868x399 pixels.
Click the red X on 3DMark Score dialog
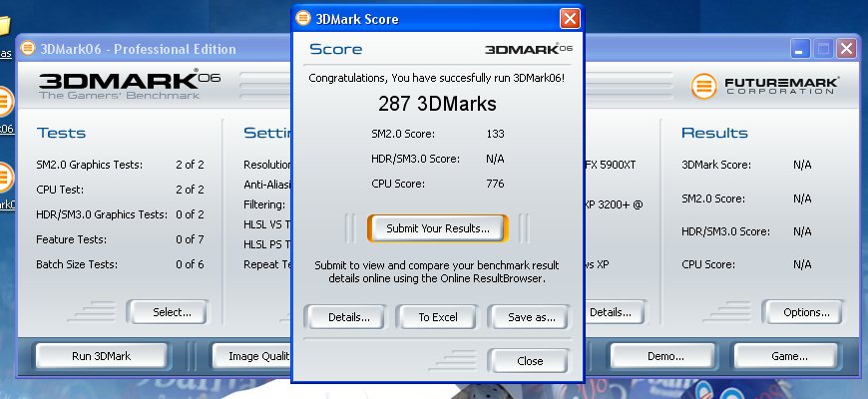pyautogui.click(x=570, y=19)
